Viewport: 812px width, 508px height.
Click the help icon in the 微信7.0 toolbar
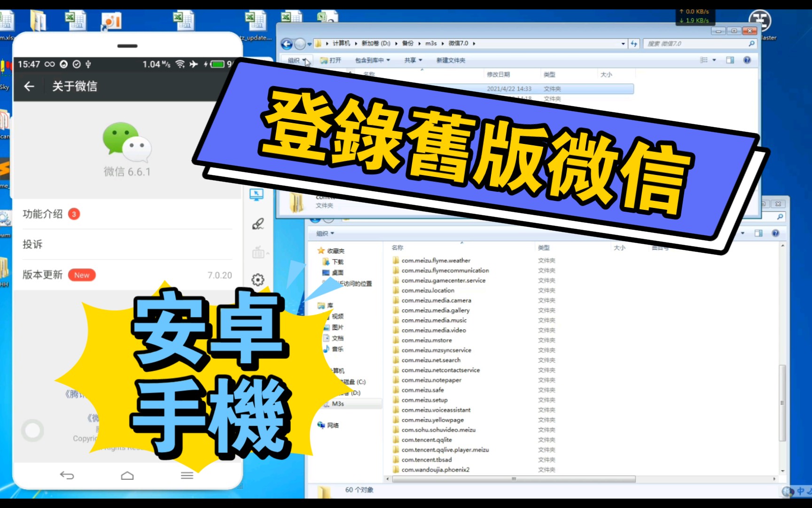[x=747, y=60]
